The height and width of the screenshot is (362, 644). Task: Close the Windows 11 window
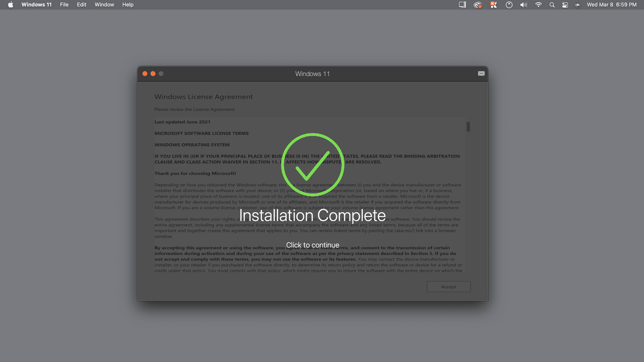145,74
